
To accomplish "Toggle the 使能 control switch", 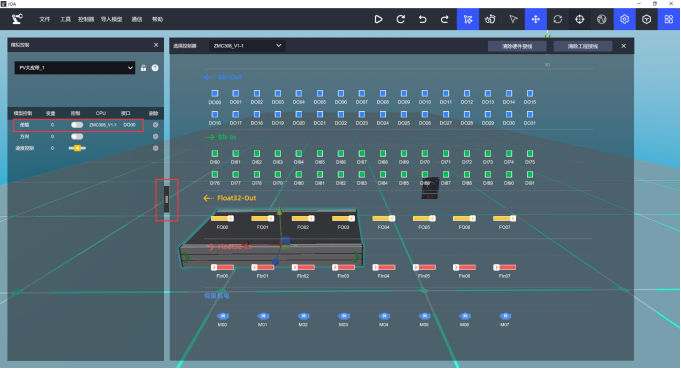I will point(77,125).
